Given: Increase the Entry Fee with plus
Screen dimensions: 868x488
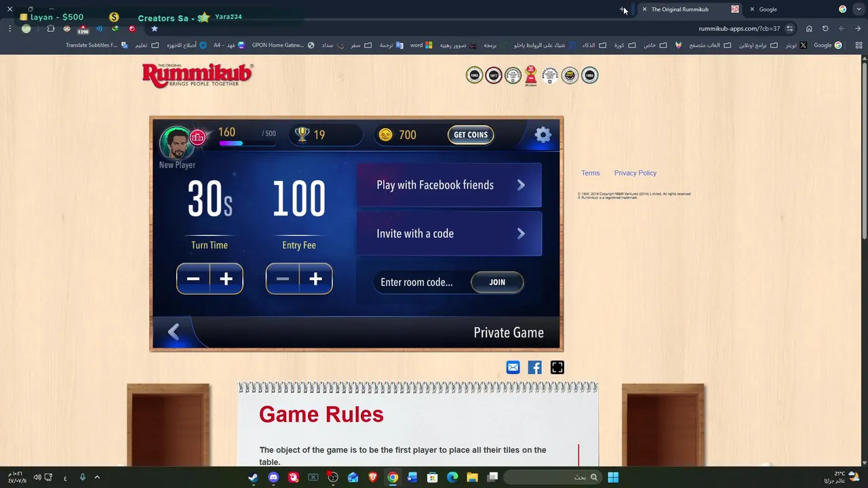Looking at the screenshot, I should coord(315,279).
